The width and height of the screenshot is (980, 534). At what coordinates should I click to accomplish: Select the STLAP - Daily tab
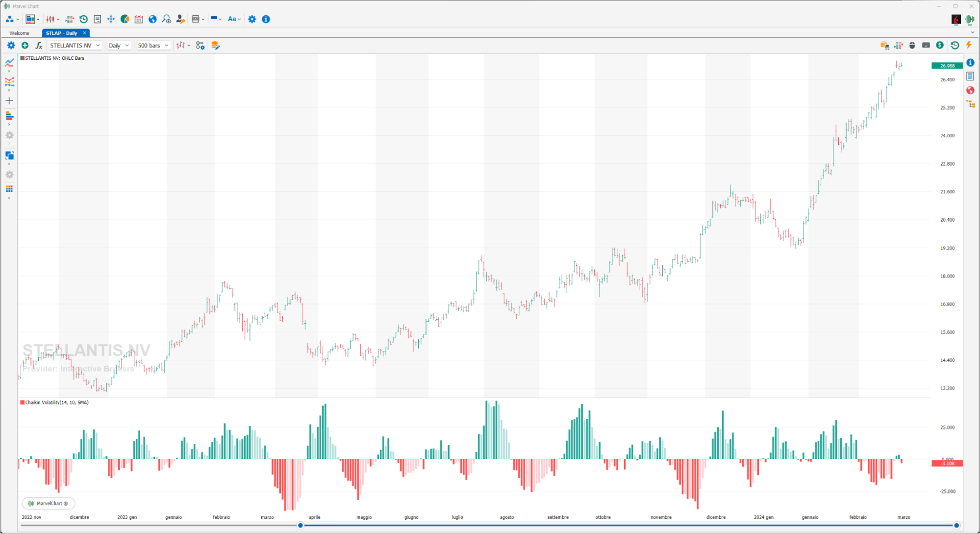[62, 33]
